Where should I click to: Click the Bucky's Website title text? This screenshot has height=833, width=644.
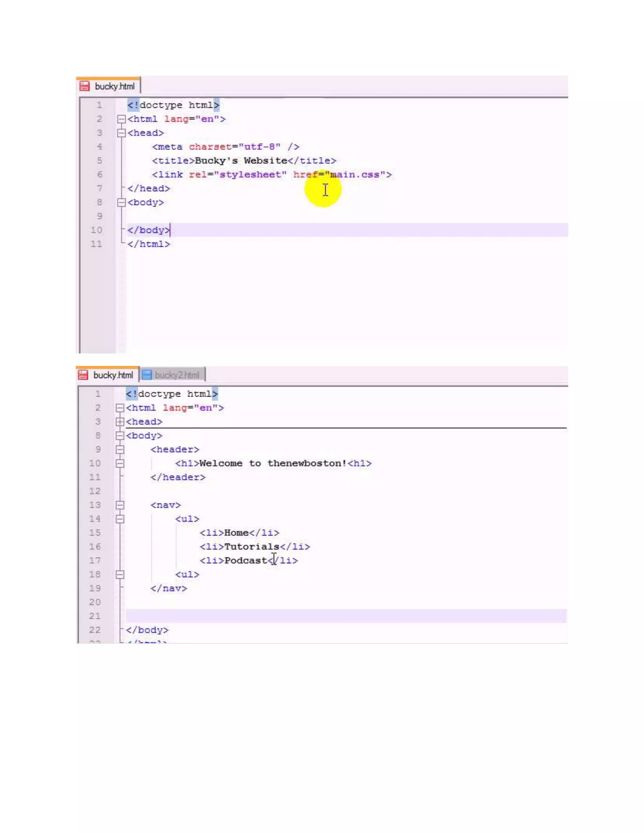tap(241, 161)
